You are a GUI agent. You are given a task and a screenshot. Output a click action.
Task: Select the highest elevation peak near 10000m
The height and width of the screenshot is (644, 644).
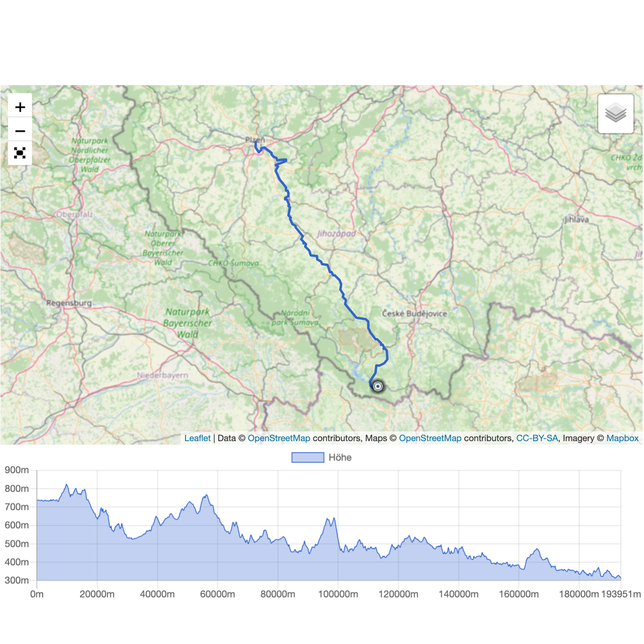pyautogui.click(x=66, y=486)
